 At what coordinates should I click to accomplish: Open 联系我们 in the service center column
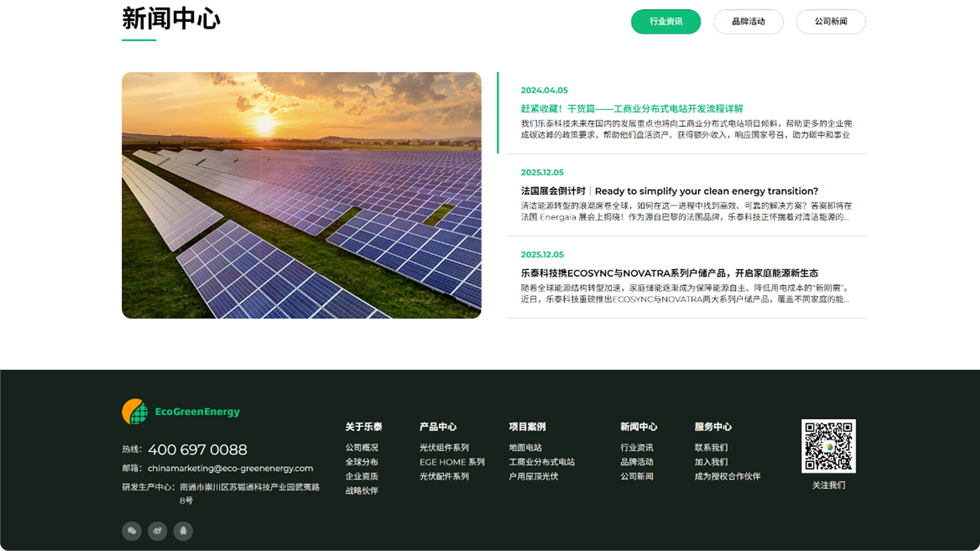point(712,447)
